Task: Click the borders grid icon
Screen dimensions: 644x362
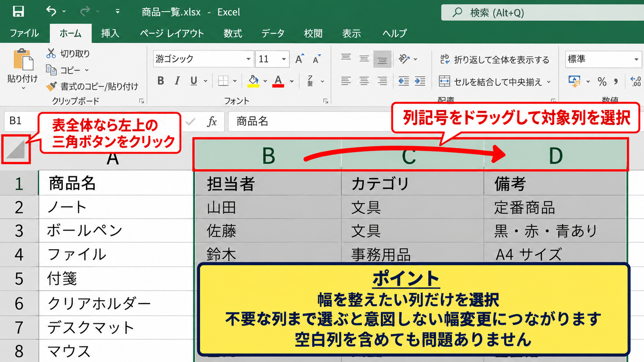Action: click(x=223, y=81)
